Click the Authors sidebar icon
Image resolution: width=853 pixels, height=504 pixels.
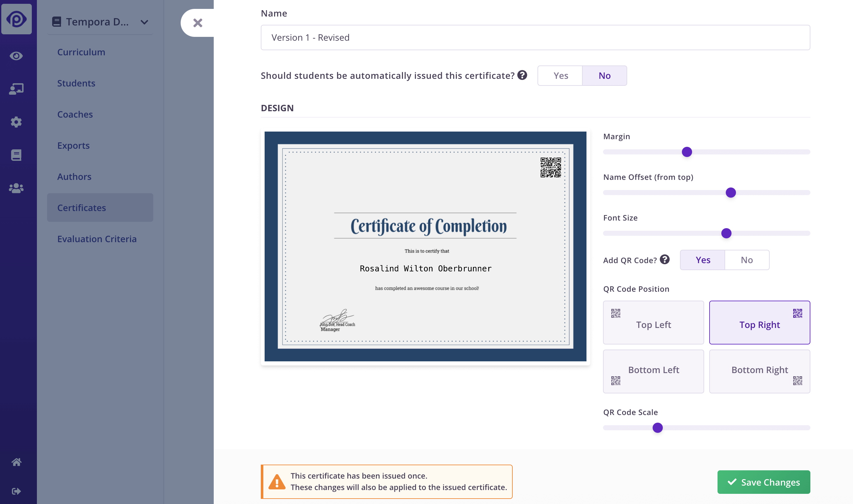[74, 176]
